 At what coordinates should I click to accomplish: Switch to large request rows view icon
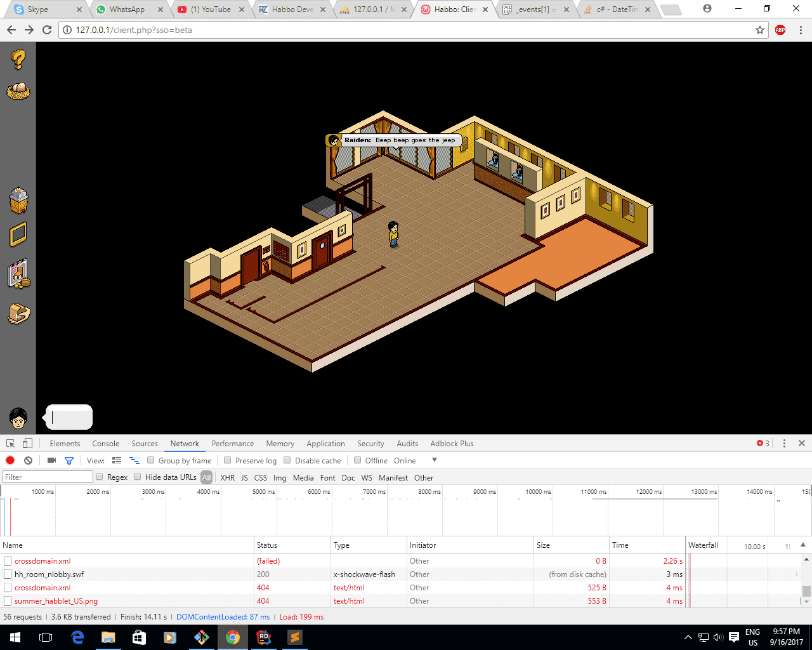click(117, 460)
